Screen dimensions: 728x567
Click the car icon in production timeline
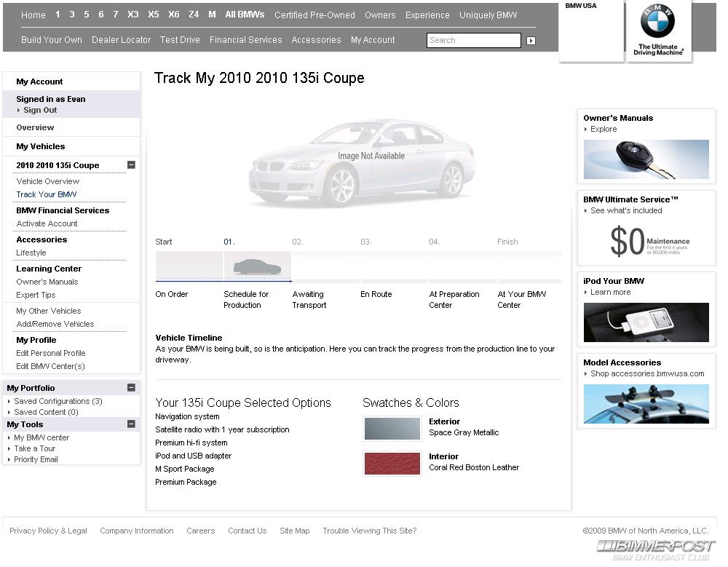click(x=257, y=266)
